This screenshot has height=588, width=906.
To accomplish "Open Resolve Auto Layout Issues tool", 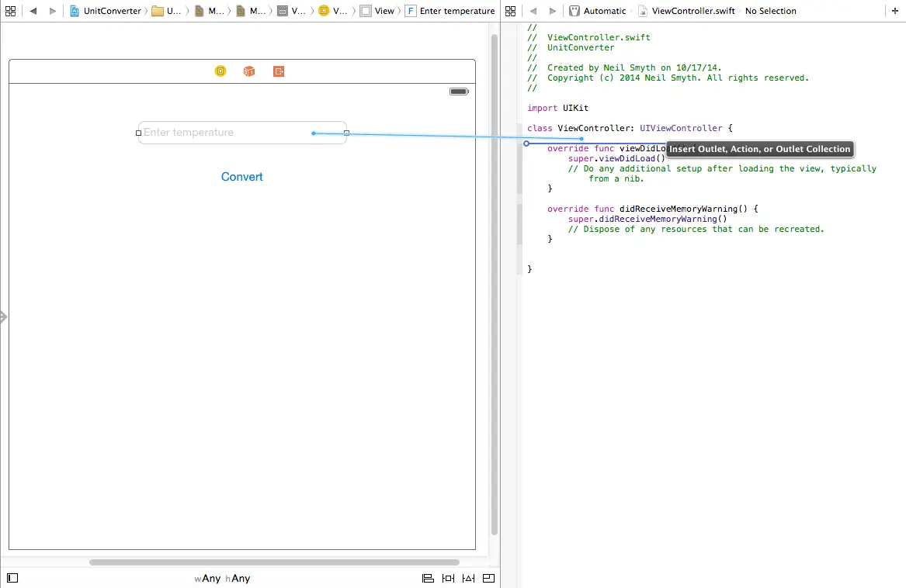I will (468, 578).
